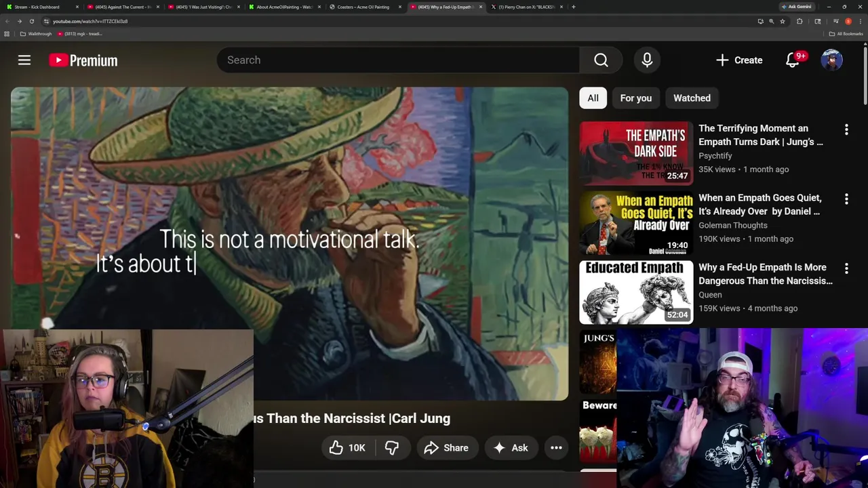This screenshot has width=868, height=488.
Task: Open Goleman Thoughts channel link
Action: coord(733,225)
